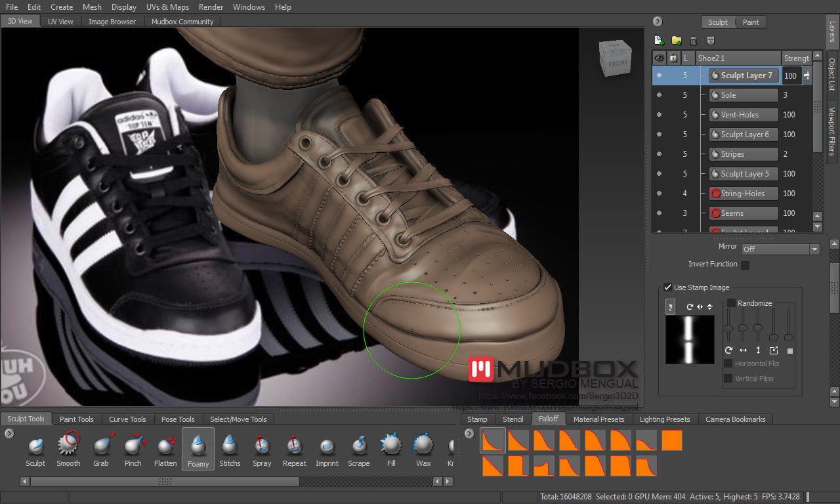This screenshot has width=840, height=504.
Task: Enable the Randomize checkbox
Action: pos(731,303)
